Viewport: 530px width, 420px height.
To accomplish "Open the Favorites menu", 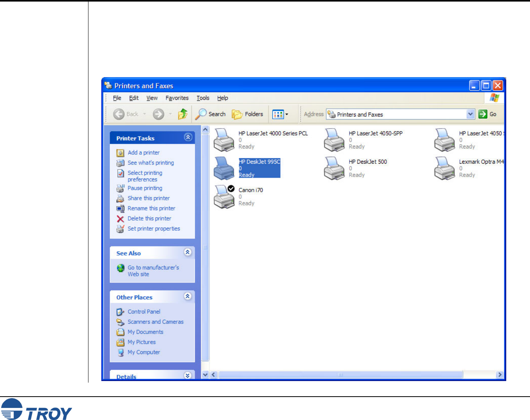I will (177, 98).
